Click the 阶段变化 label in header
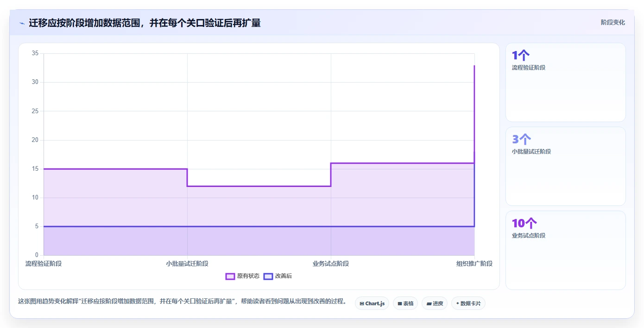Viewport: 644px width, 328px height. point(613,22)
